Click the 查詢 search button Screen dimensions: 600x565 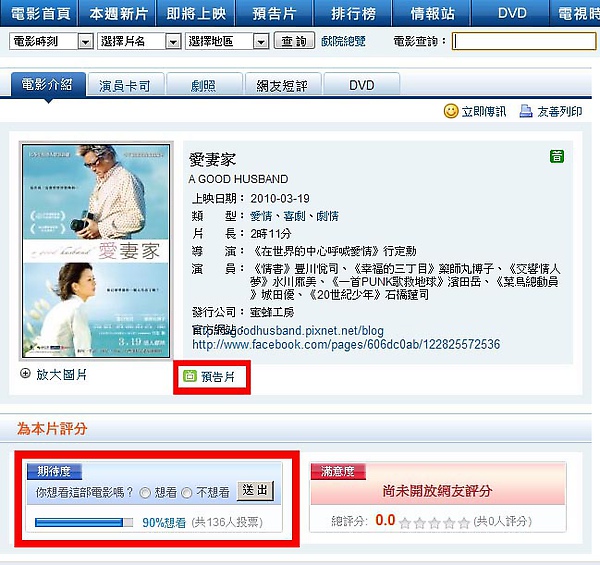(294, 41)
